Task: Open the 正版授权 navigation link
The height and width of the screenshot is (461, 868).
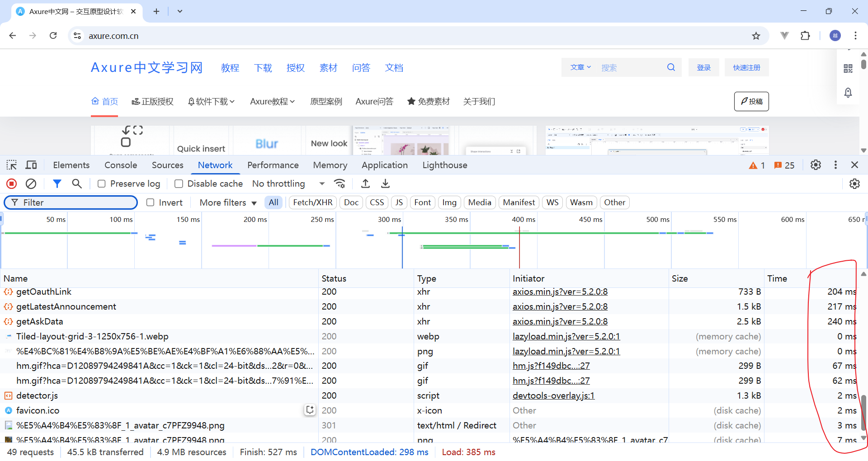Action: 153,101
